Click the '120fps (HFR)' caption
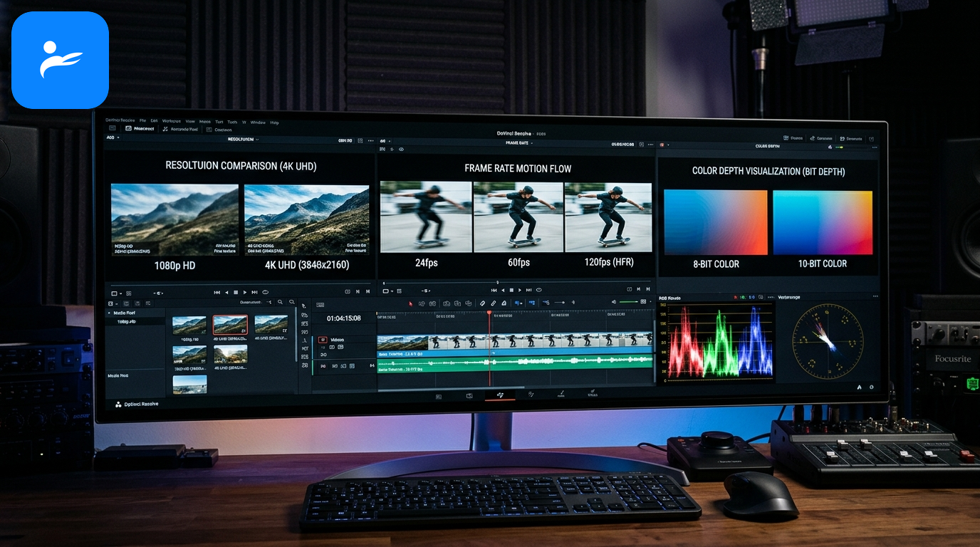 608,262
